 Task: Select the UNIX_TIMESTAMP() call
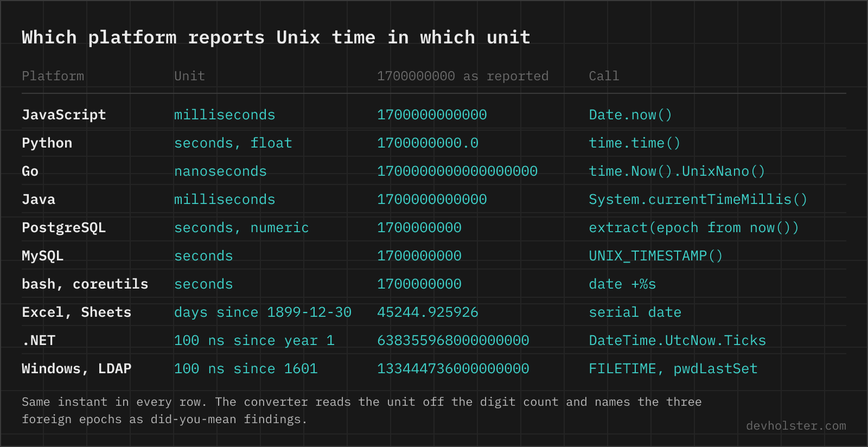tap(656, 256)
